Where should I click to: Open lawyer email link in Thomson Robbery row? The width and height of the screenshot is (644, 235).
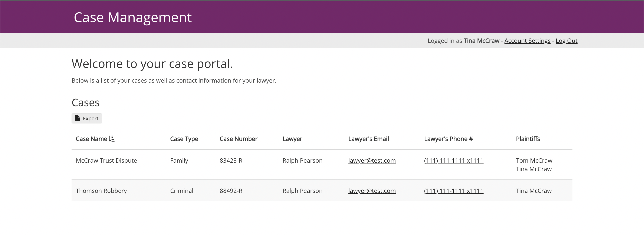pos(372,191)
